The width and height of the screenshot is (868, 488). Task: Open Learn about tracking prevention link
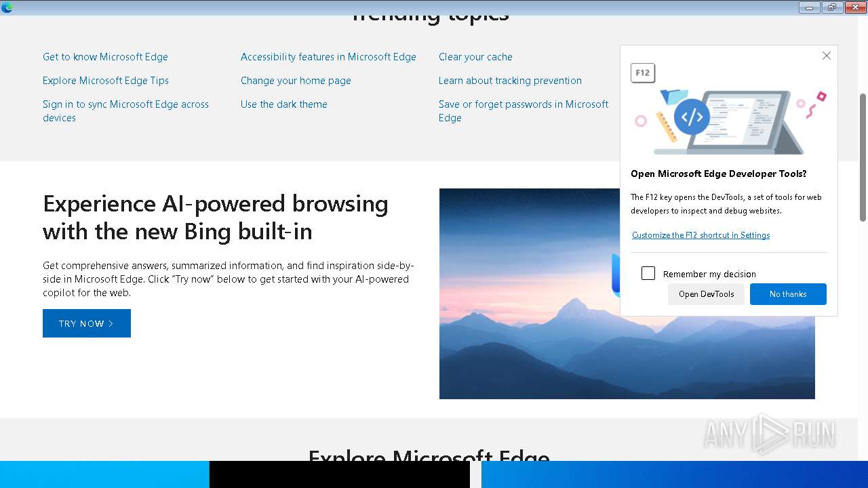click(x=510, y=81)
